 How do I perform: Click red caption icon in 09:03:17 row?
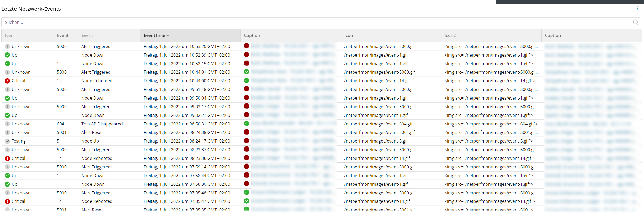click(247, 106)
